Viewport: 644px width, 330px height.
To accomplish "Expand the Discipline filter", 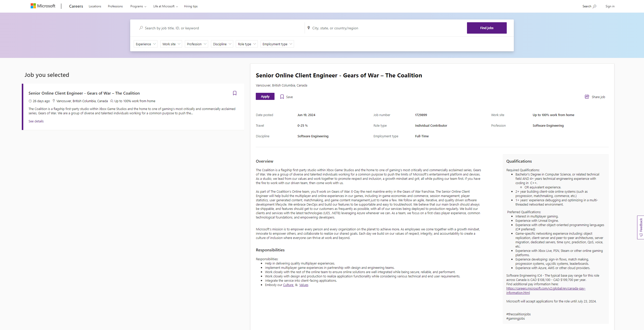I will click(x=222, y=44).
